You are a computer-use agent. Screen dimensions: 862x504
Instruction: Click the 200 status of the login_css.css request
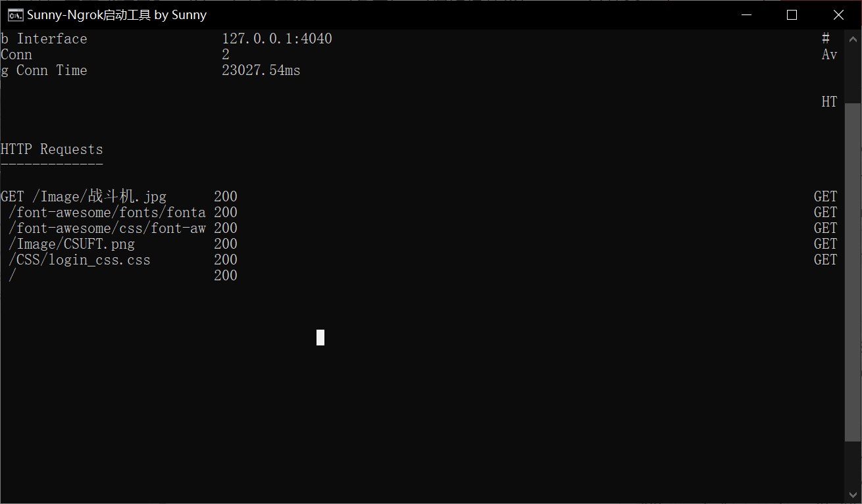point(226,260)
